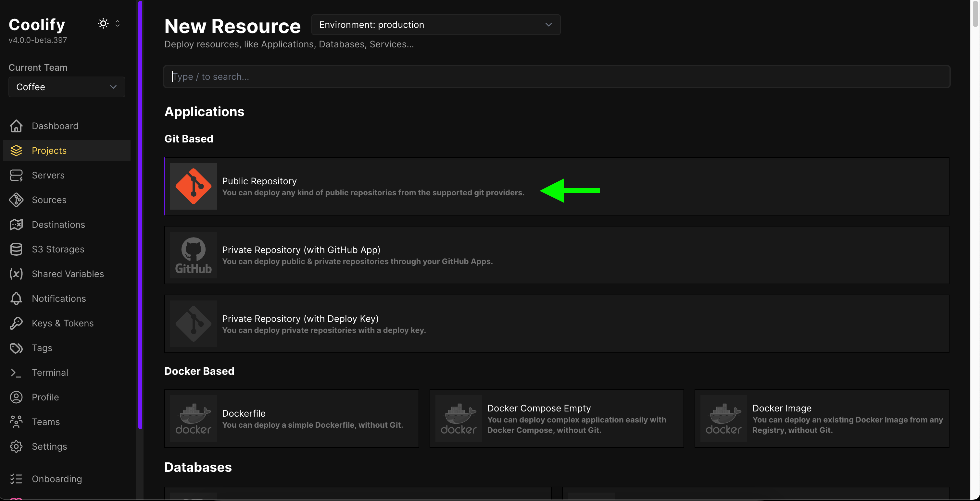
Task: Go to Teams page
Action: pyautogui.click(x=67, y=422)
